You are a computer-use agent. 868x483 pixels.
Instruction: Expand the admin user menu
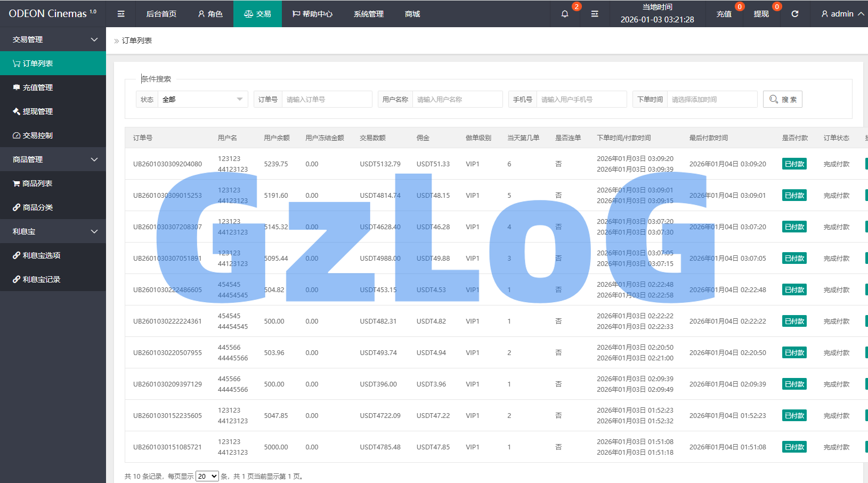click(842, 14)
